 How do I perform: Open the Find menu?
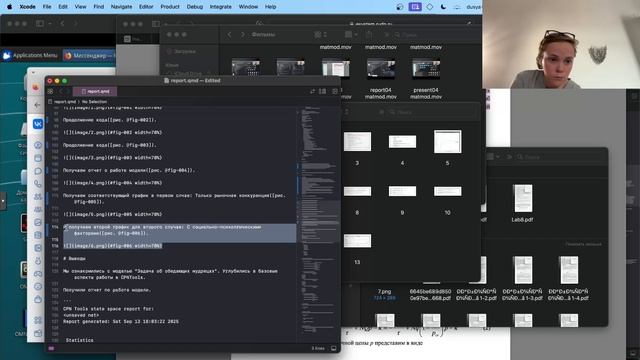point(99,7)
